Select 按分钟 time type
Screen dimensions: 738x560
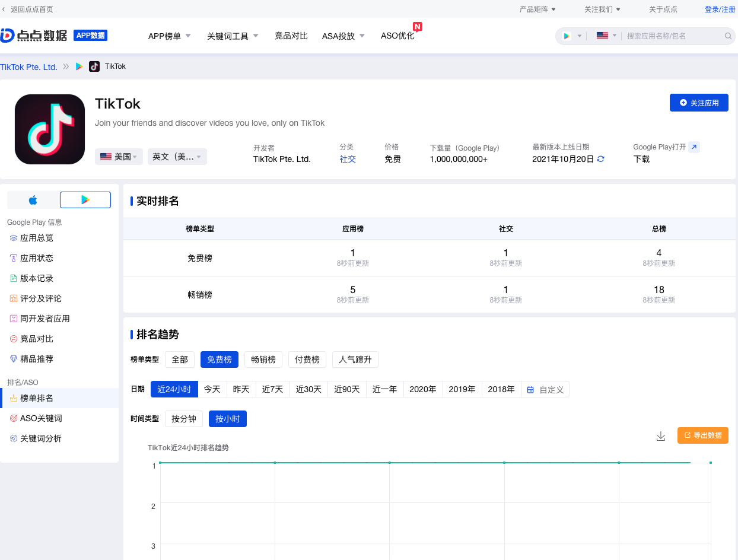184,419
